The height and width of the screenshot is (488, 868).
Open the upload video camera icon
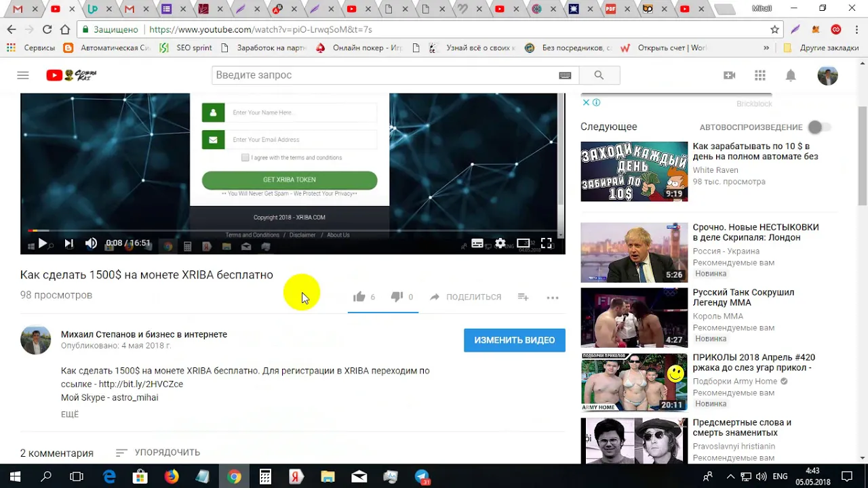click(x=730, y=75)
